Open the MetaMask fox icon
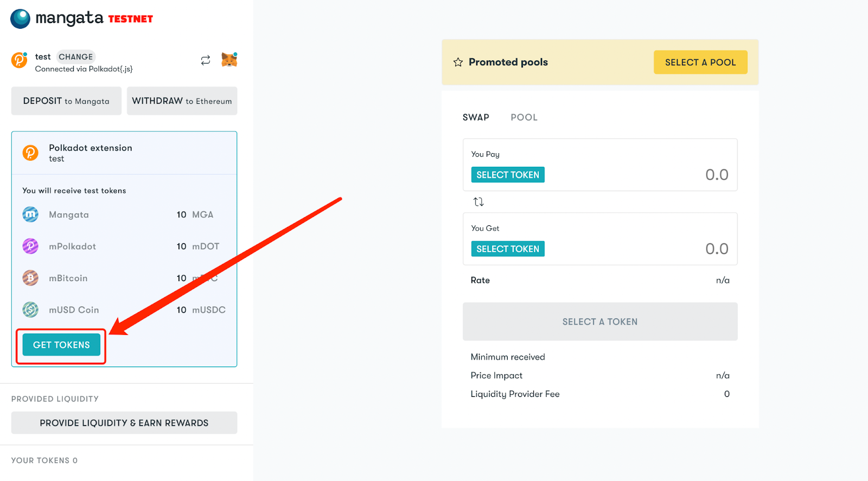868x481 pixels. (x=229, y=60)
